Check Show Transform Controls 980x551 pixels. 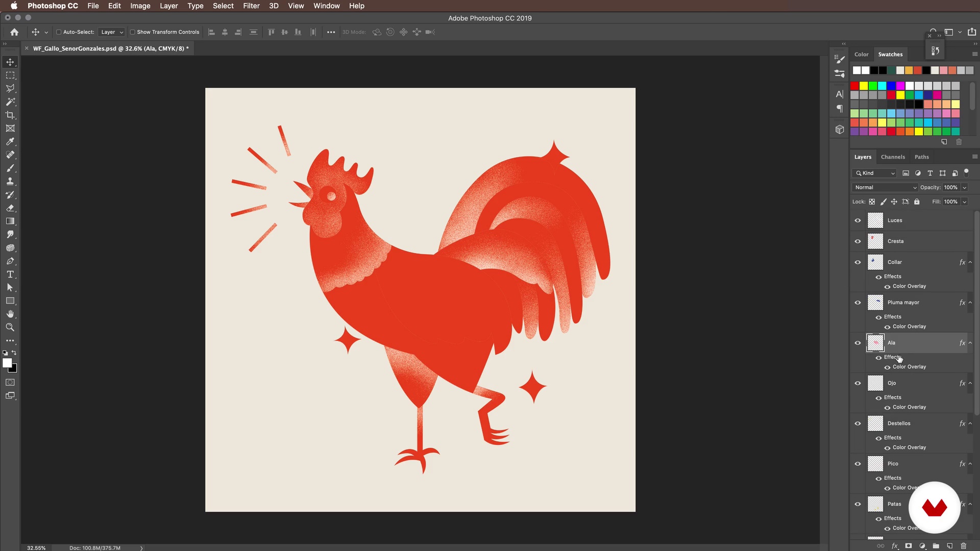pyautogui.click(x=132, y=32)
